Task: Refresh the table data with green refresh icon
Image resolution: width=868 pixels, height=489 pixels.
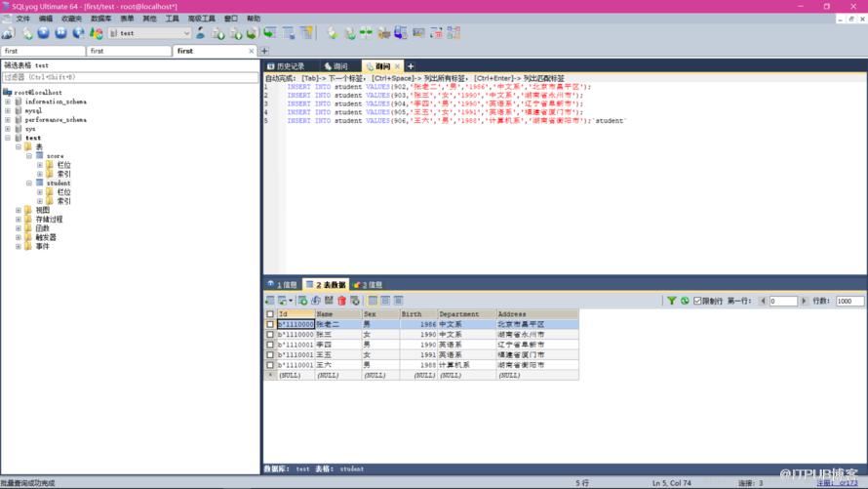Action: [685, 301]
